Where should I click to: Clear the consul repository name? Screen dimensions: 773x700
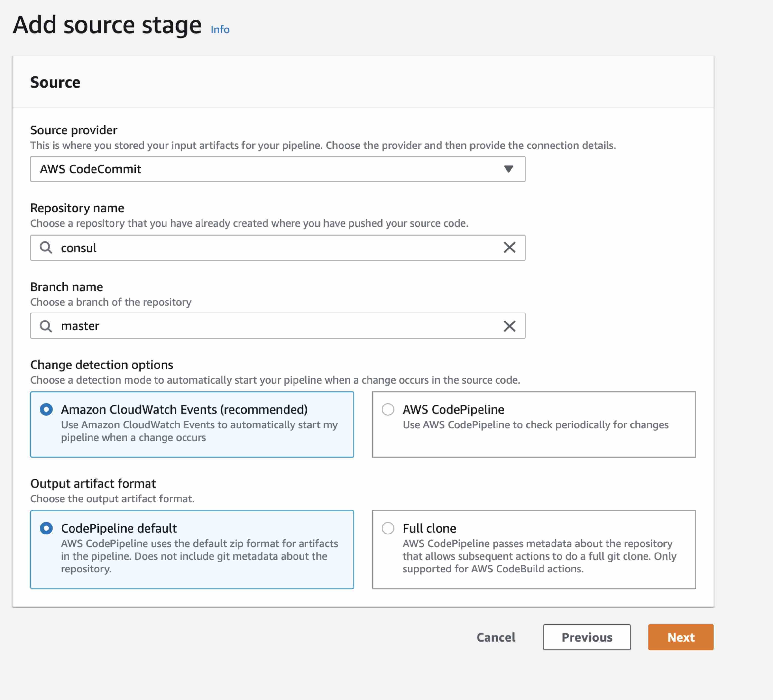point(509,248)
